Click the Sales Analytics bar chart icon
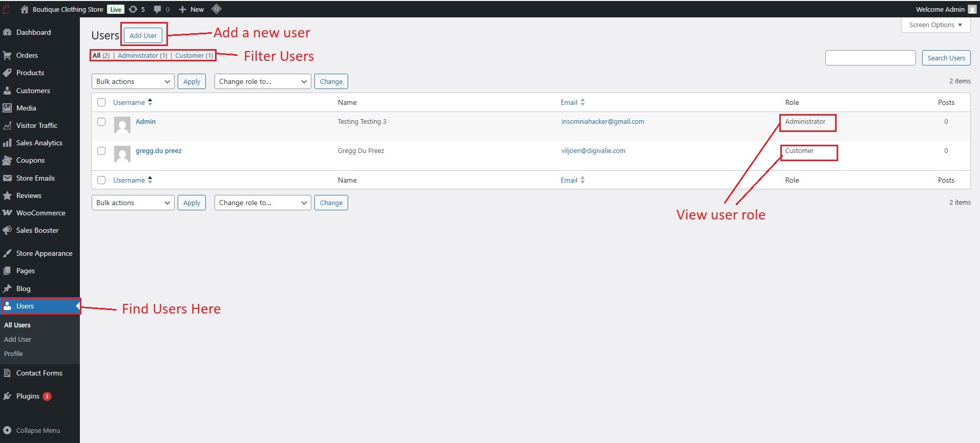The width and height of the screenshot is (980, 443). 7,143
